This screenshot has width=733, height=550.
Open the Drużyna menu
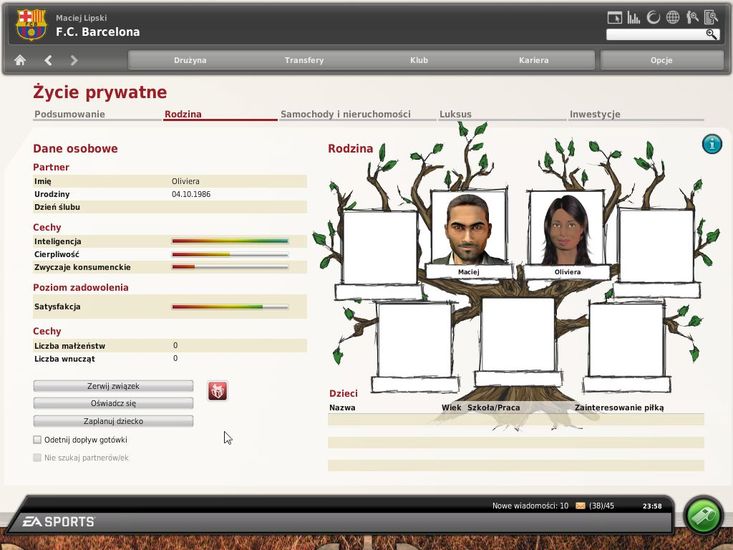(190, 60)
